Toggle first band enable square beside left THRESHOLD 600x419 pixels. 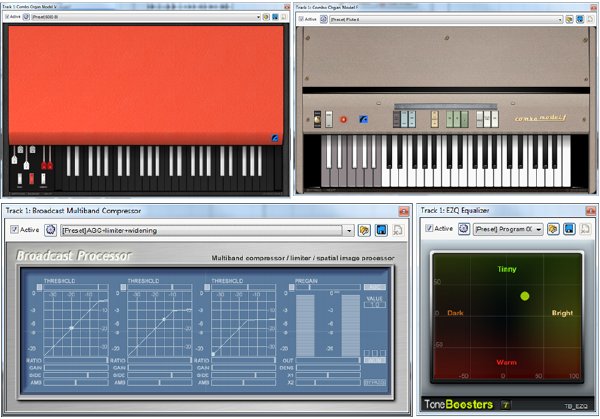click(x=39, y=287)
